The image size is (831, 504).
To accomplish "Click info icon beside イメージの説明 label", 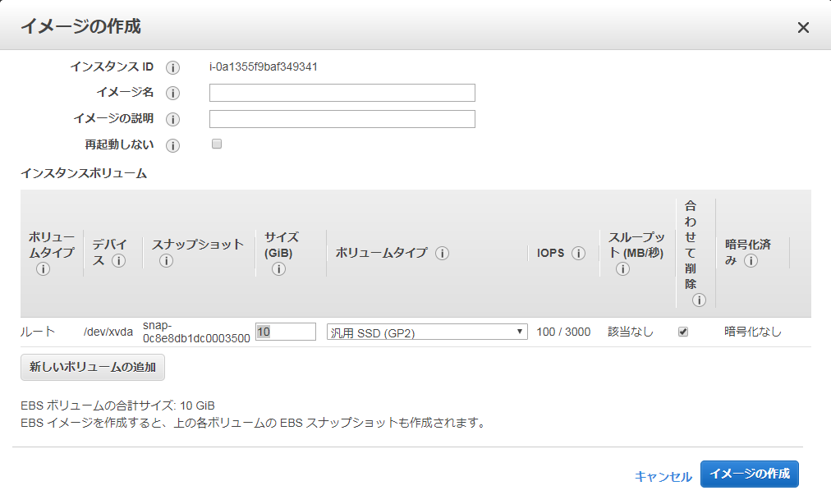I will pos(172,119).
